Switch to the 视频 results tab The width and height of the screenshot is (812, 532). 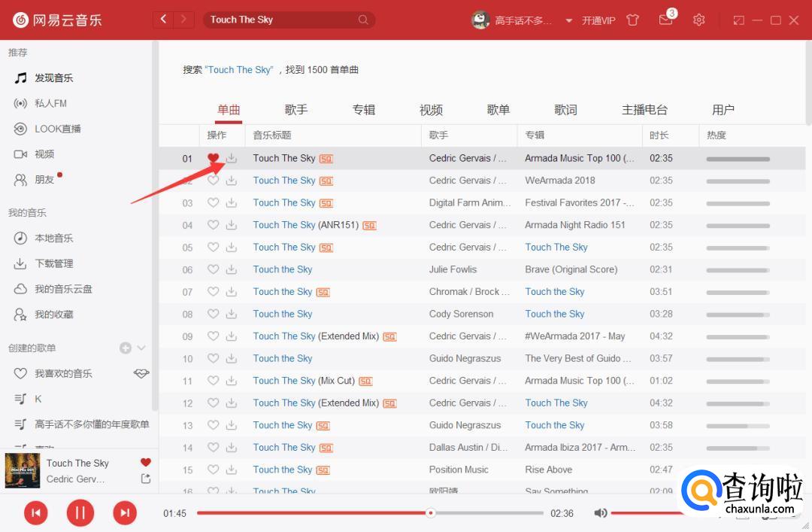[431, 110]
